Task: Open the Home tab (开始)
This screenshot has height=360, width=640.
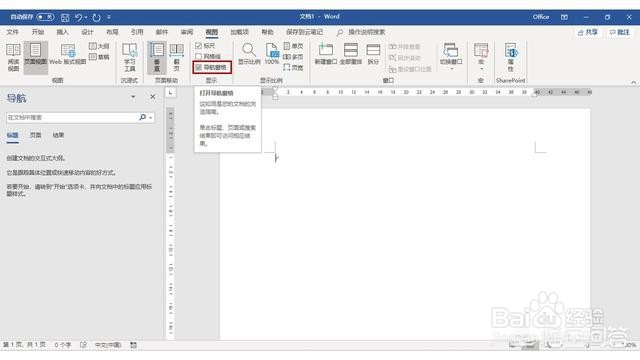Action: 38,32
